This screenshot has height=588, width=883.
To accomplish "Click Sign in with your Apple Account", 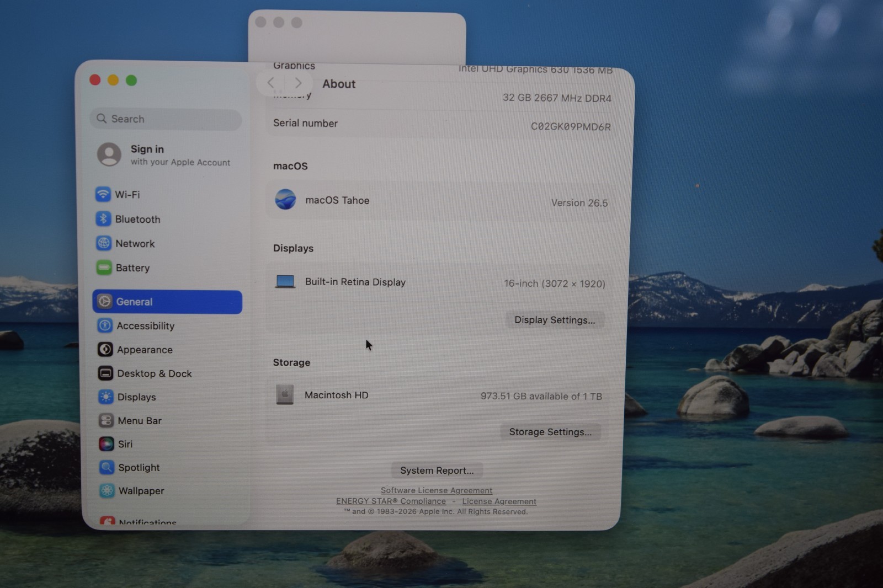I will (168, 155).
